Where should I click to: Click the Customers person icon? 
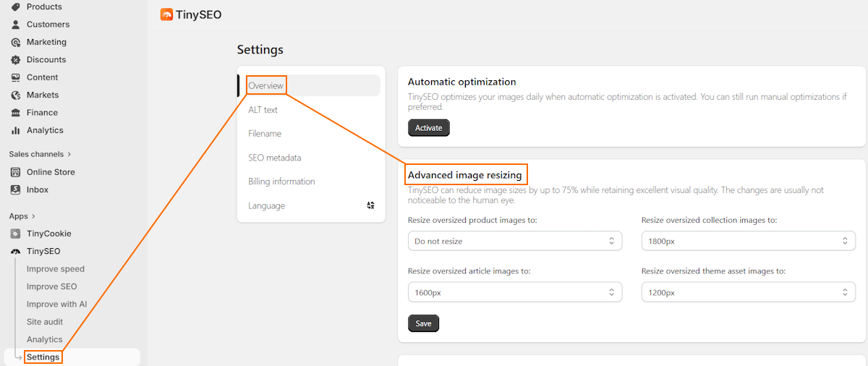15,25
